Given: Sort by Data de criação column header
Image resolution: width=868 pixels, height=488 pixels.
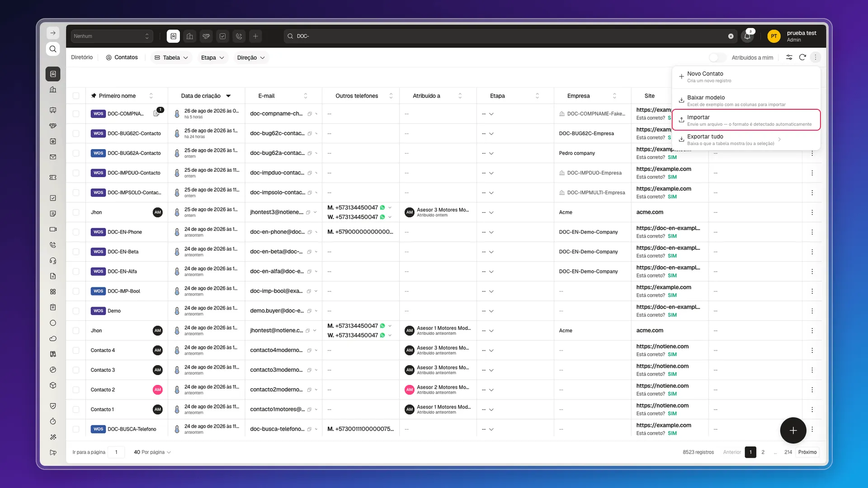Looking at the screenshot, I should tap(206, 96).
